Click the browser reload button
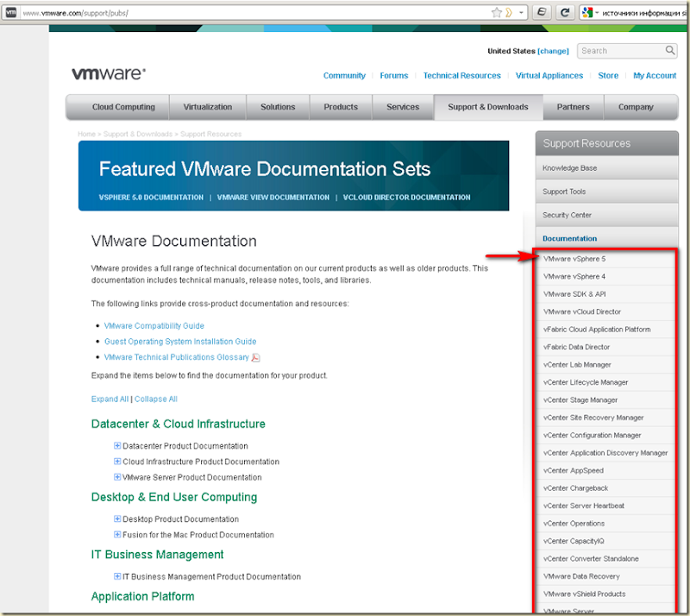The image size is (690, 616). [565, 12]
